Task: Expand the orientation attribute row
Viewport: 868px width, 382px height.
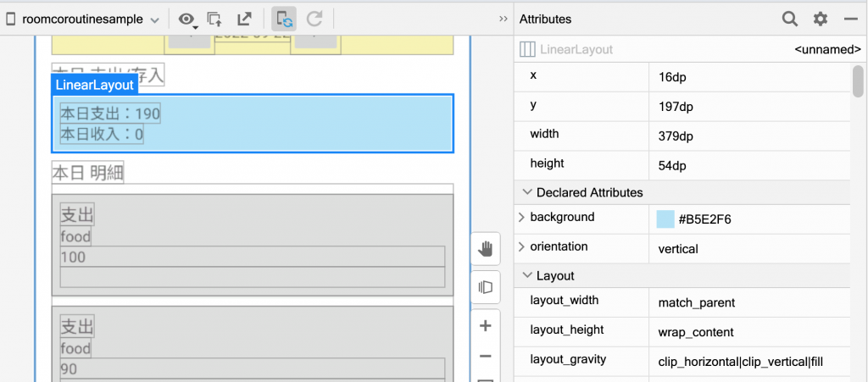Action: click(x=521, y=246)
